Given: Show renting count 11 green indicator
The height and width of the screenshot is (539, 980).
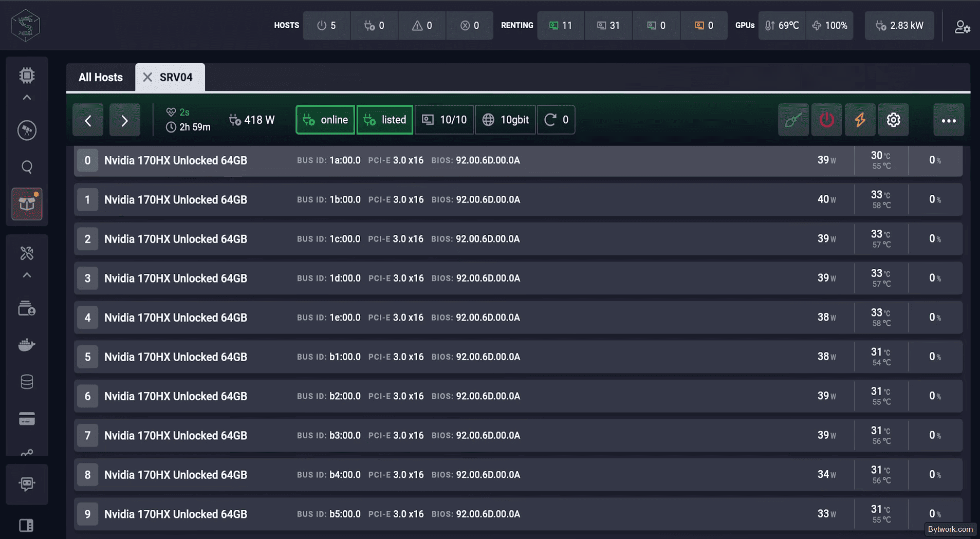Looking at the screenshot, I should [561, 25].
